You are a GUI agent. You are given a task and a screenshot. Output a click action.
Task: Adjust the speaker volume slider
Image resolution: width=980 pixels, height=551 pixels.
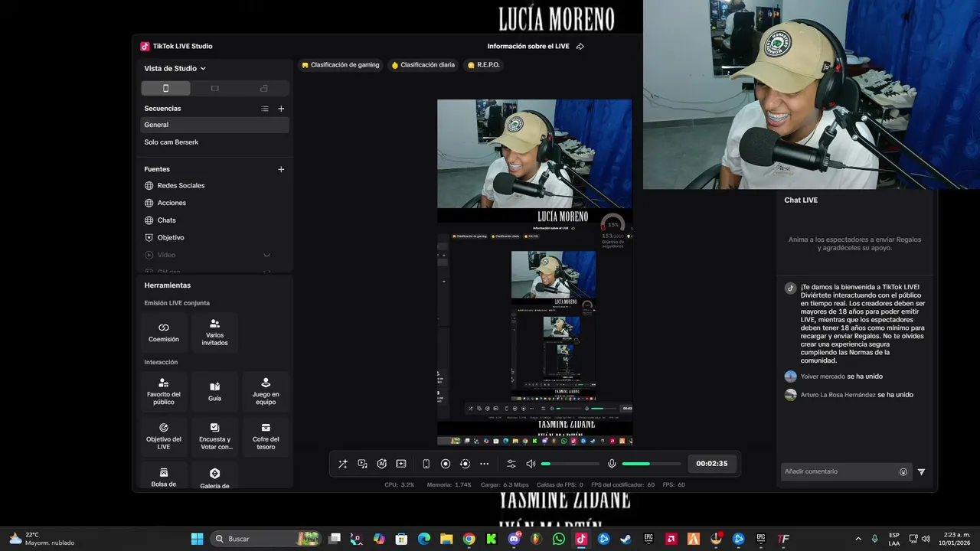pyautogui.click(x=570, y=464)
